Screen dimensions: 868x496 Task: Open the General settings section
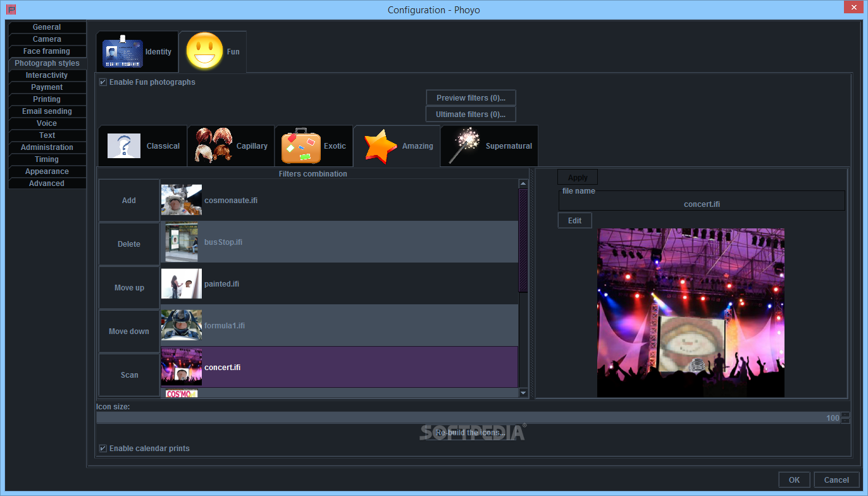coord(47,27)
